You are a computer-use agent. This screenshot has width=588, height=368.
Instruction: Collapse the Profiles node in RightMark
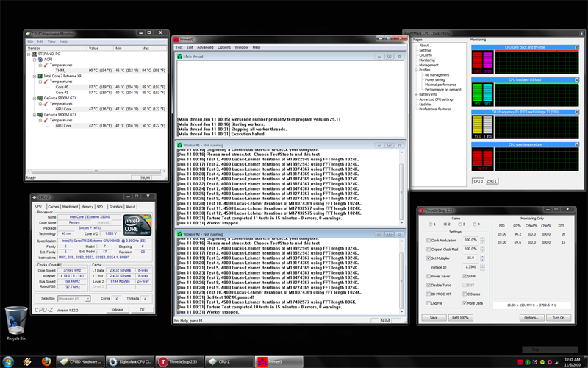(x=416, y=70)
